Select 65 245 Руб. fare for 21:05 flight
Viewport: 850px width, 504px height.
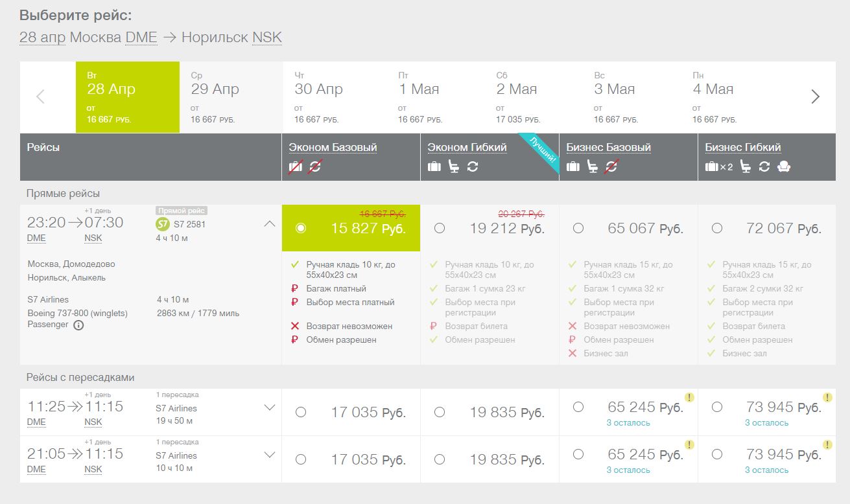click(578, 454)
